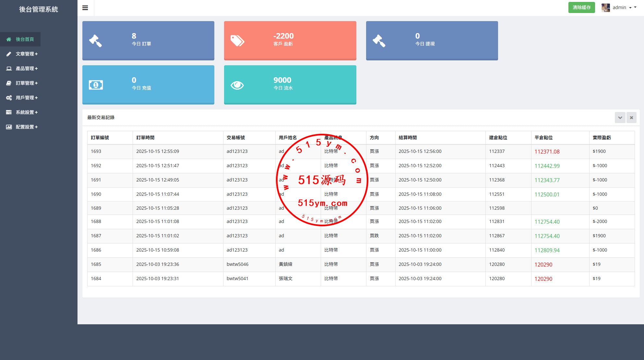Click the money icon on 今日充值 card
The image size is (644, 360).
pos(96,85)
